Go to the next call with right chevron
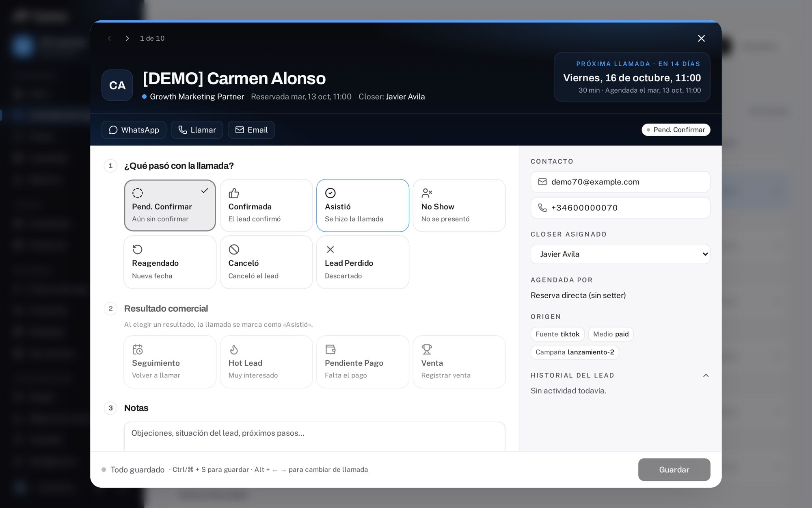Viewport: 812px width, 508px height. pyautogui.click(x=127, y=38)
